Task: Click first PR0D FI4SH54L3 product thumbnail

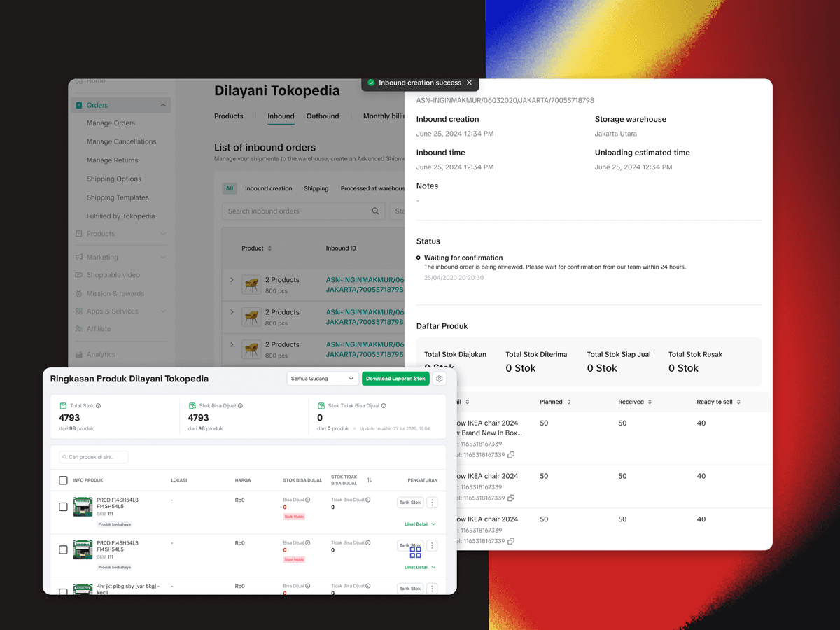Action: 83,507
